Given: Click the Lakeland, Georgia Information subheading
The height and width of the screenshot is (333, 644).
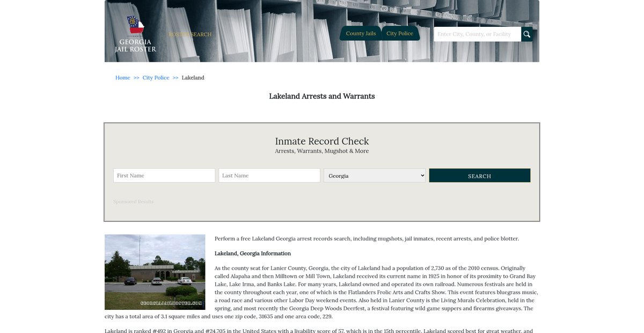Looking at the screenshot, I should pos(253,254).
